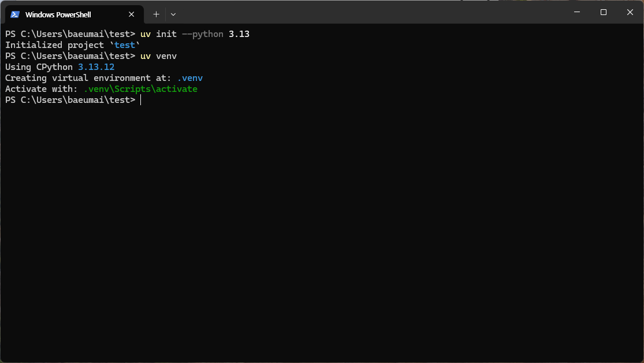Click the 'uv init --python 3.13' command line
Screen dimensions: 644x363
point(193,34)
